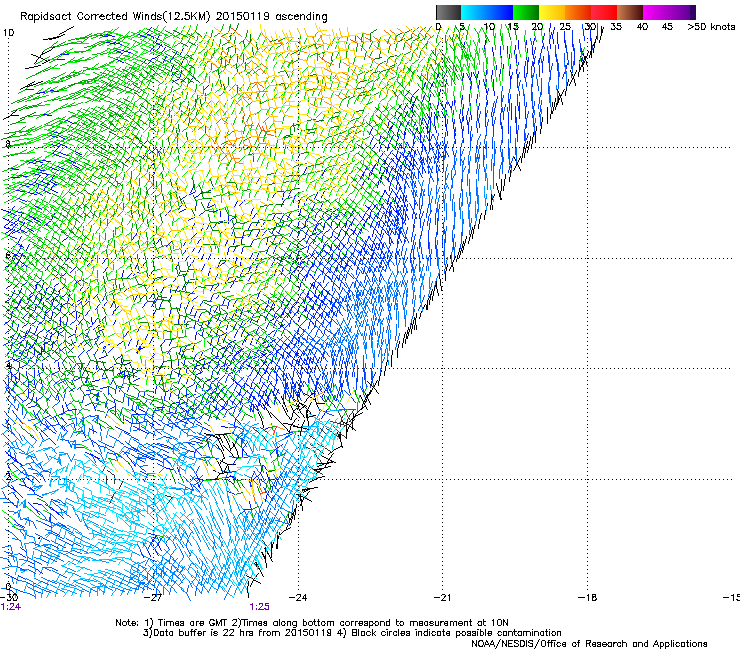740x650 pixels.
Task: Click the gray 0-5 knots legend swatch
Action: pyautogui.click(x=448, y=12)
